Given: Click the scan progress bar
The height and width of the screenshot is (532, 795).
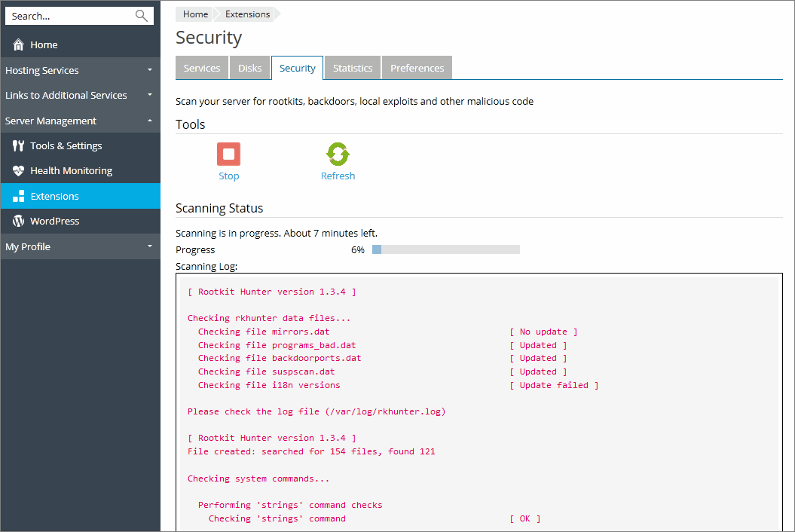Looking at the screenshot, I should tap(445, 249).
